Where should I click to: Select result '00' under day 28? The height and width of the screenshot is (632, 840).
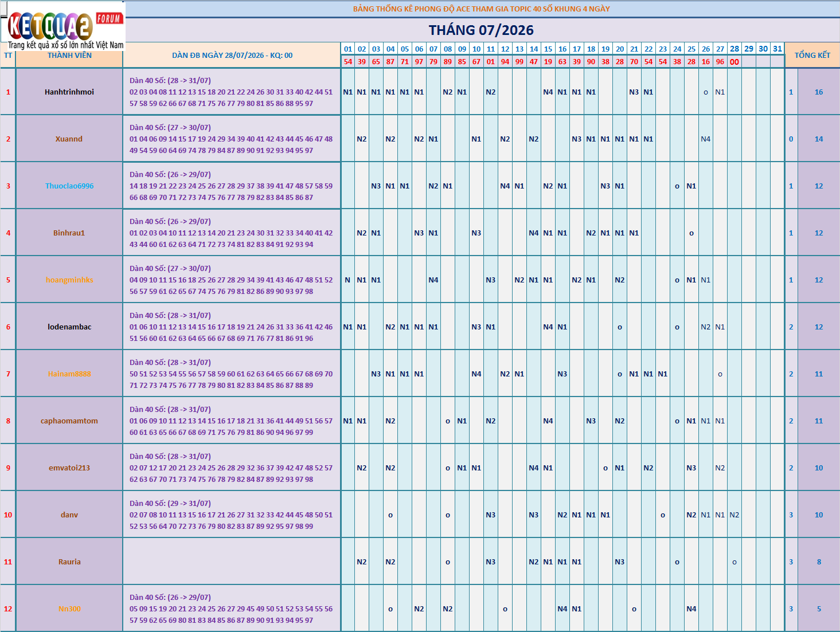[x=734, y=62]
